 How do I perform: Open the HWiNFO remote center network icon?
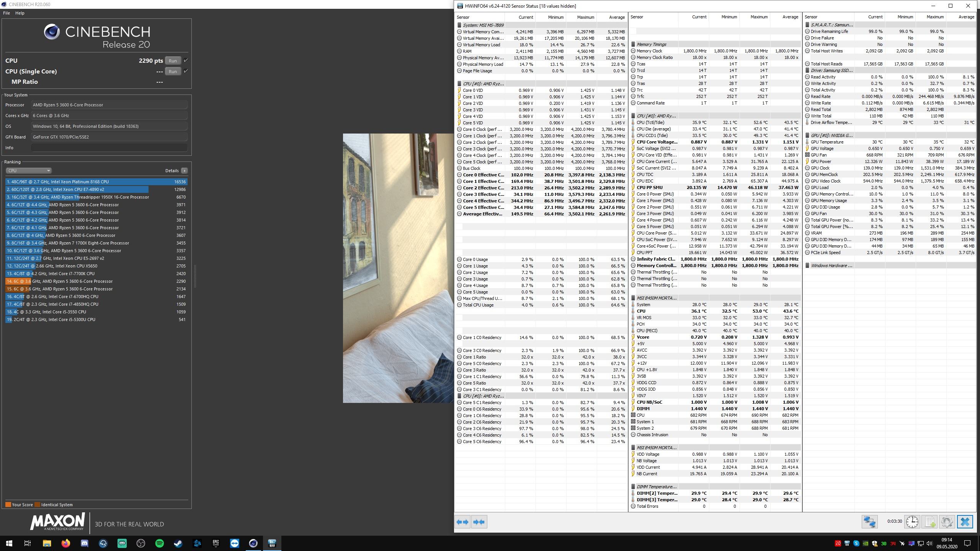click(869, 522)
